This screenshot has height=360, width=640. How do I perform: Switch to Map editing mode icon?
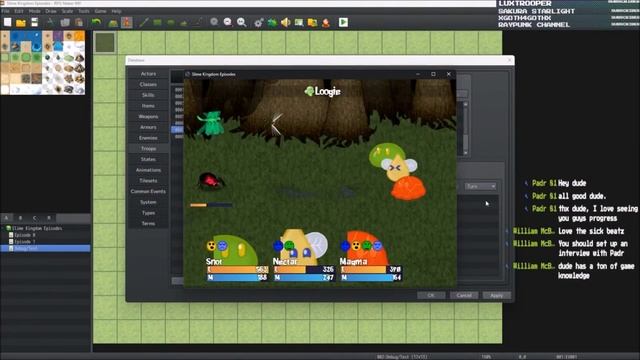113,22
